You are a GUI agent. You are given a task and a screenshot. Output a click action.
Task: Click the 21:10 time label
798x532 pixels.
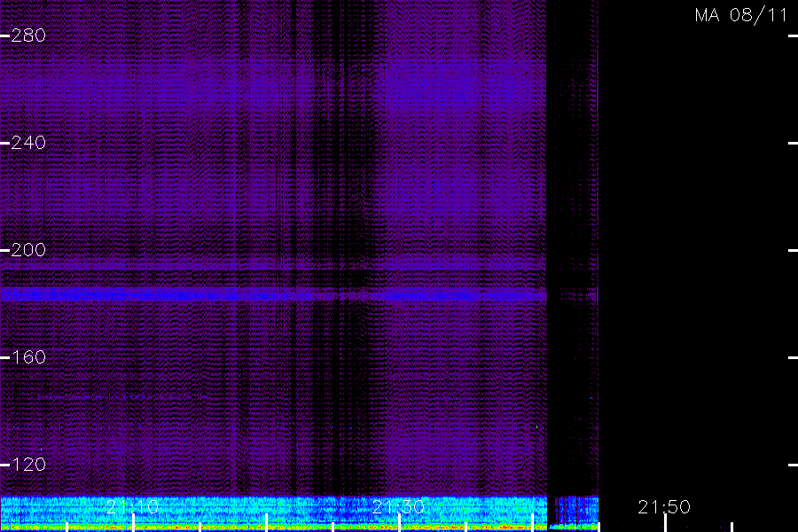point(132,507)
